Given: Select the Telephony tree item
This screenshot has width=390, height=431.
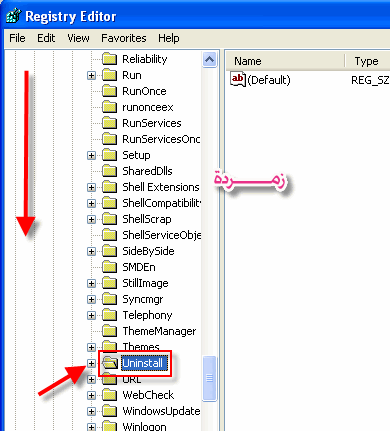Looking at the screenshot, I should [x=147, y=315].
